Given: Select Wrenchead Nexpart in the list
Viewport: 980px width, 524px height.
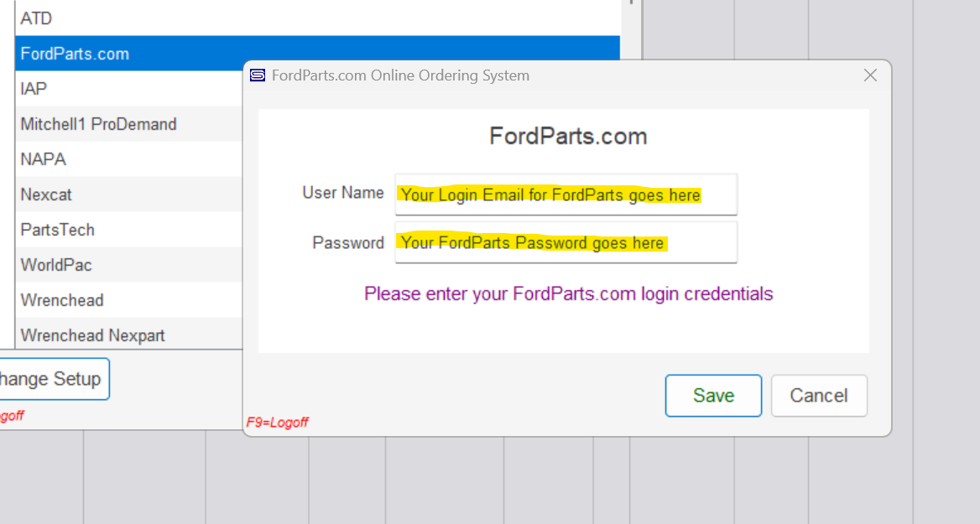Looking at the screenshot, I should click(x=128, y=335).
